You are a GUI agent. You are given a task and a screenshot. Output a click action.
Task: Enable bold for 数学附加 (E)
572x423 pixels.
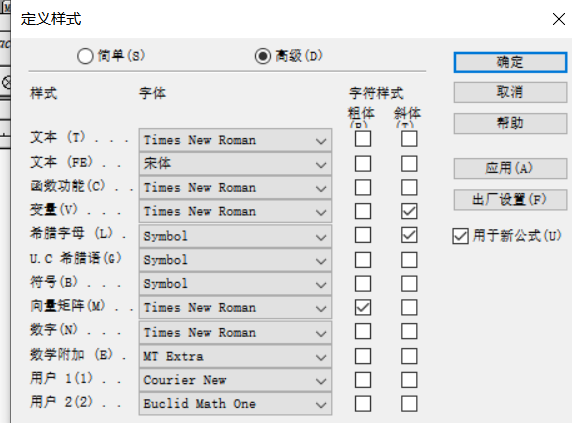point(363,356)
